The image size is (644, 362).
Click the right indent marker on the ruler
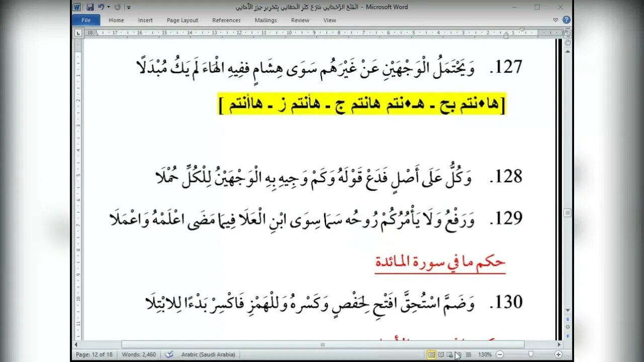[506, 35]
